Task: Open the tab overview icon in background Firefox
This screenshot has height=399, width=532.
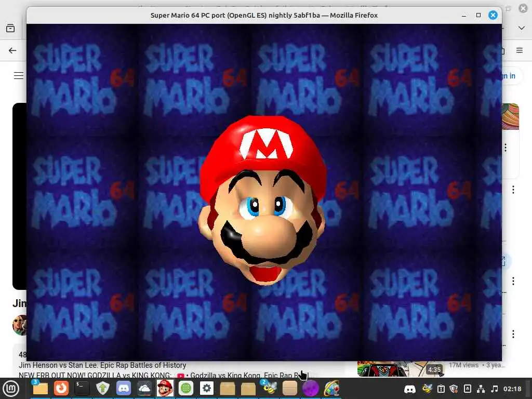Action: tap(10, 28)
